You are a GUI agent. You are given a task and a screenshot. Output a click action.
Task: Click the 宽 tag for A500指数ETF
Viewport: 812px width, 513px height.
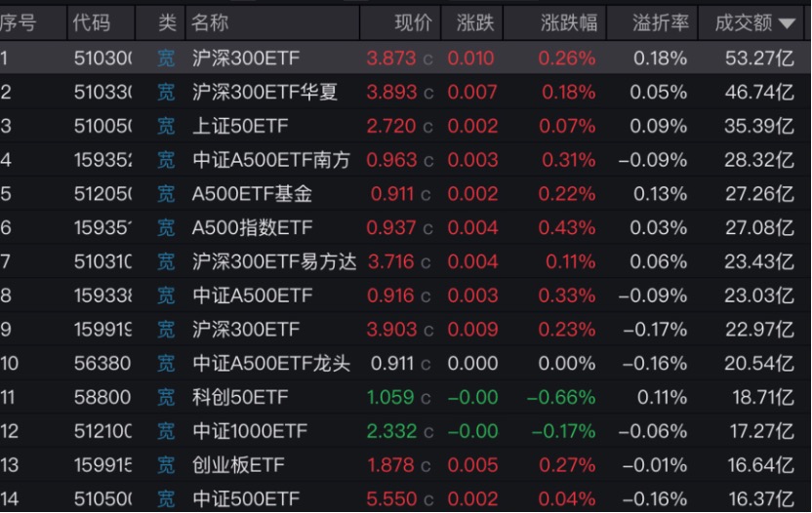pyautogui.click(x=166, y=227)
